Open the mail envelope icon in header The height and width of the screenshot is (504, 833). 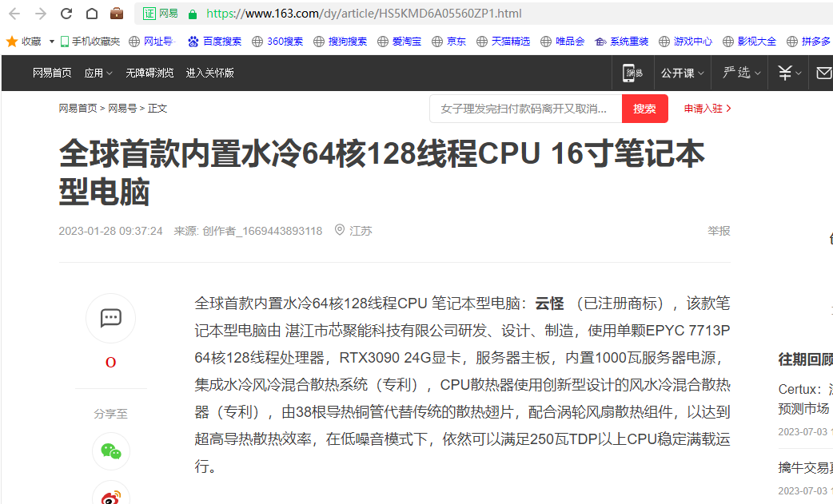point(823,73)
